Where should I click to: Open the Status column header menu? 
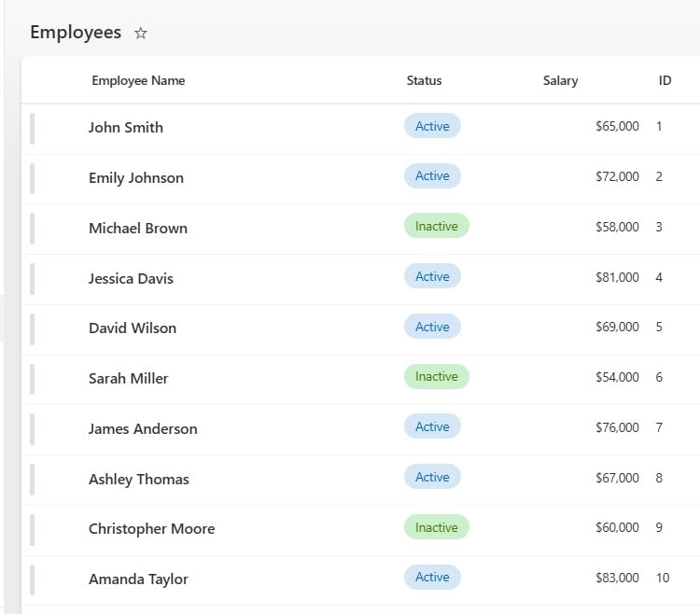tap(424, 80)
